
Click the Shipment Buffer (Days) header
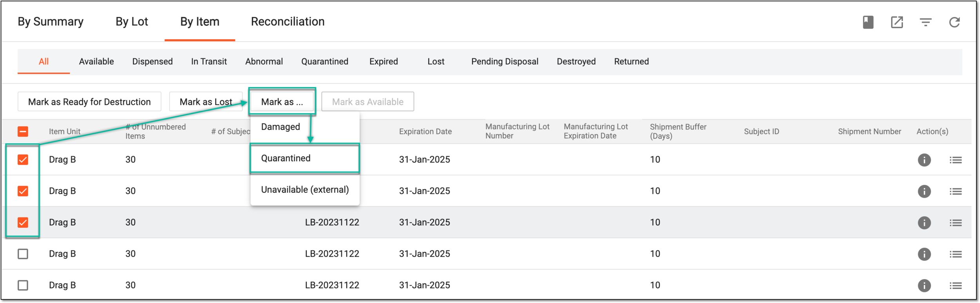tap(678, 131)
